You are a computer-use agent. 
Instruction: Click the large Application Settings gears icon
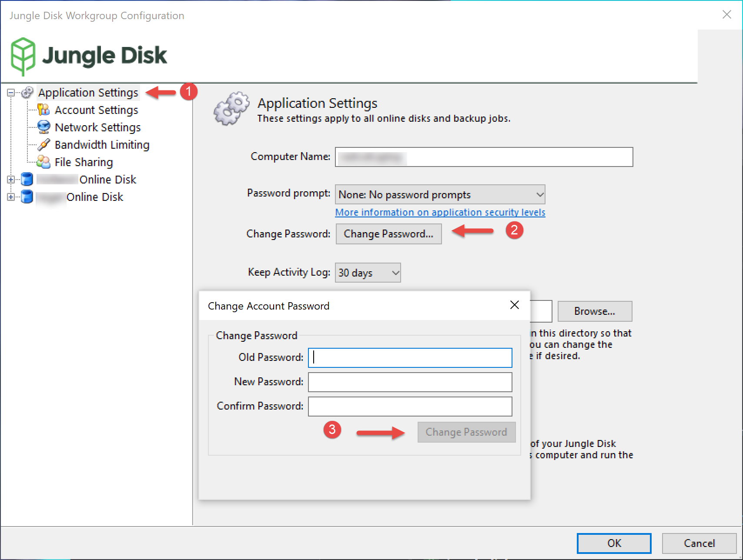click(231, 109)
